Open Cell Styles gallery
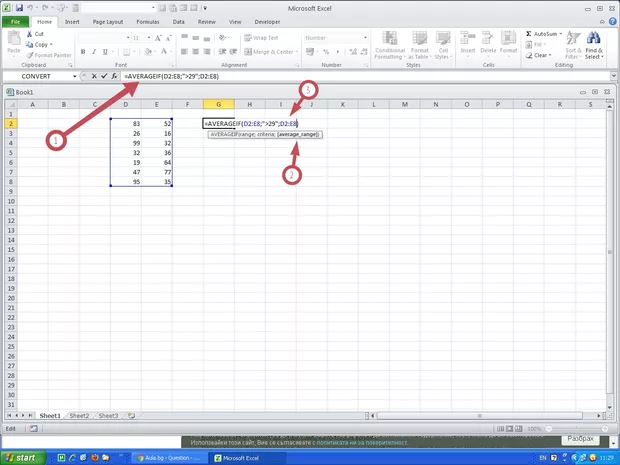This screenshot has width=620, height=465. (x=443, y=45)
